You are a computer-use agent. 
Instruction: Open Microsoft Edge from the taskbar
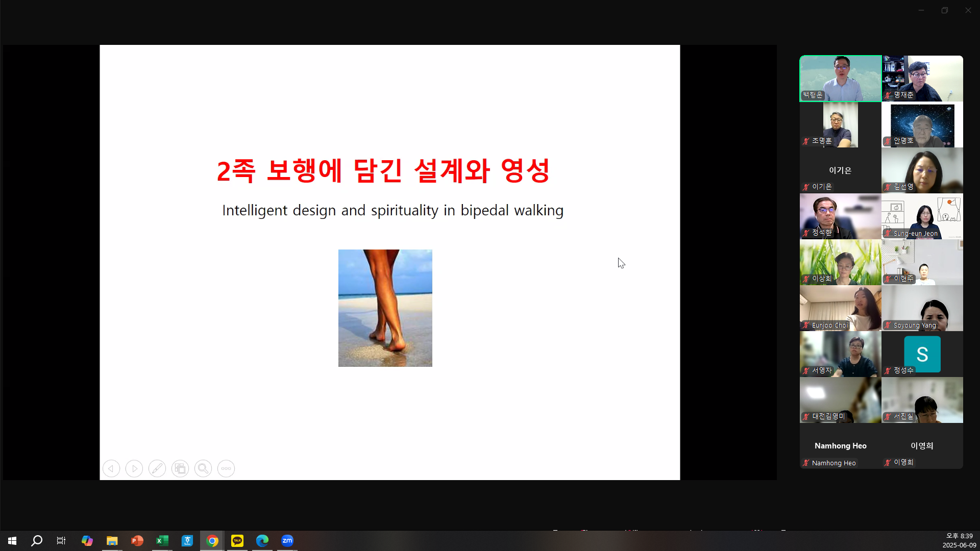262,541
